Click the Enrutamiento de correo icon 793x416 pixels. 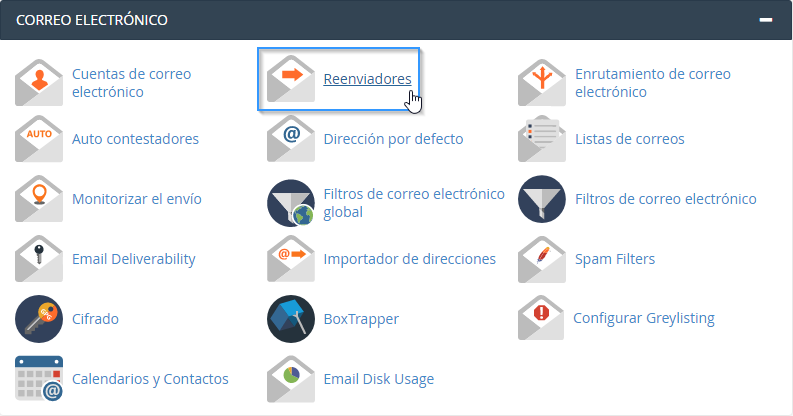click(x=542, y=83)
